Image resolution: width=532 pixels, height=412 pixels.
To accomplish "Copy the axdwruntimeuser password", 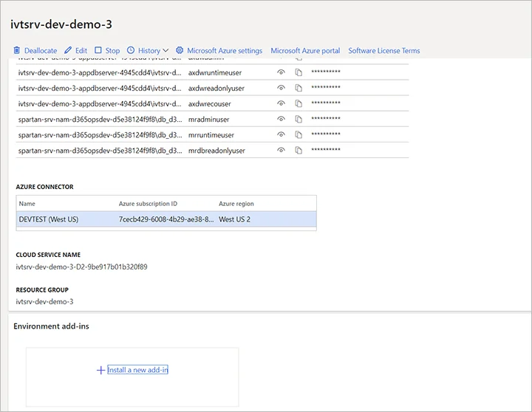I will 299,72.
